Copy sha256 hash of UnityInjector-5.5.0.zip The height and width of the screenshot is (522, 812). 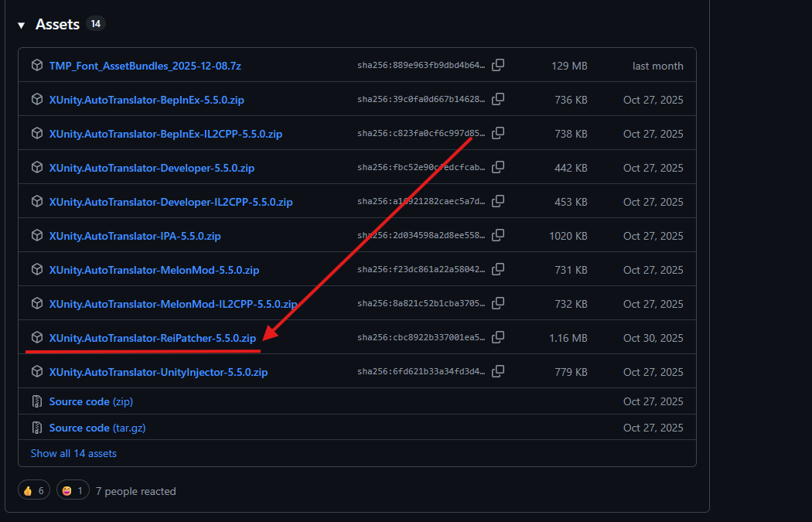click(498, 371)
